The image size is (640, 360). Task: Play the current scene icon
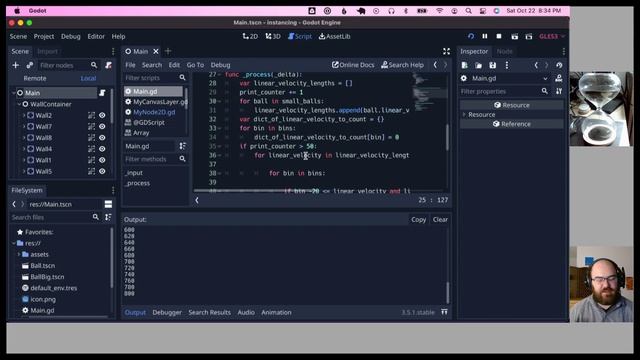[x=514, y=36]
